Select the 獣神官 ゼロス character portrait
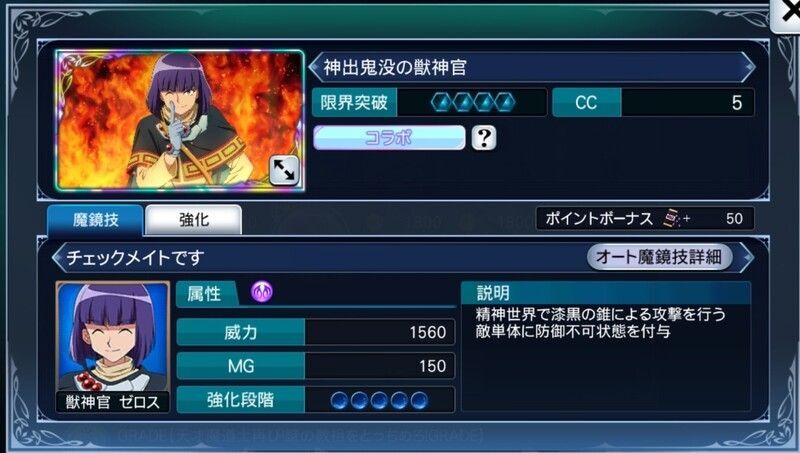The width and height of the screenshot is (800, 453). tap(113, 346)
